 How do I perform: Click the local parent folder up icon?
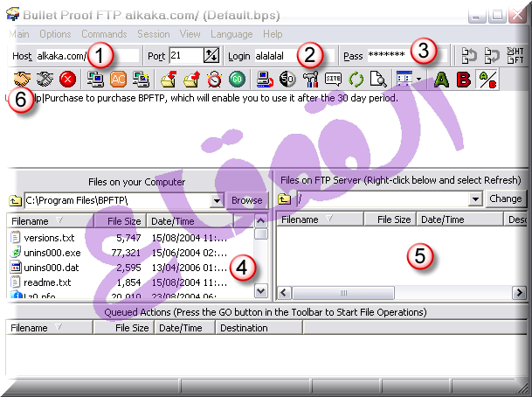pyautogui.click(x=15, y=200)
